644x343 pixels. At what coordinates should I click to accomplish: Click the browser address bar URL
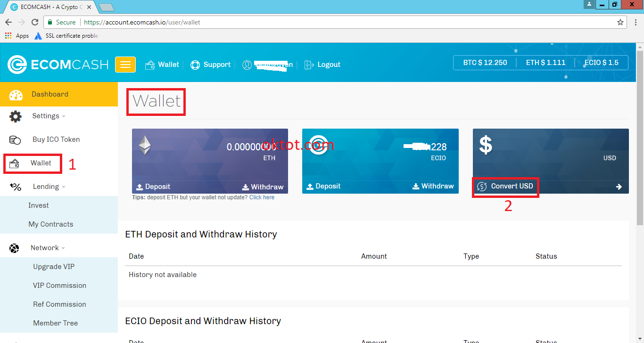click(x=142, y=22)
